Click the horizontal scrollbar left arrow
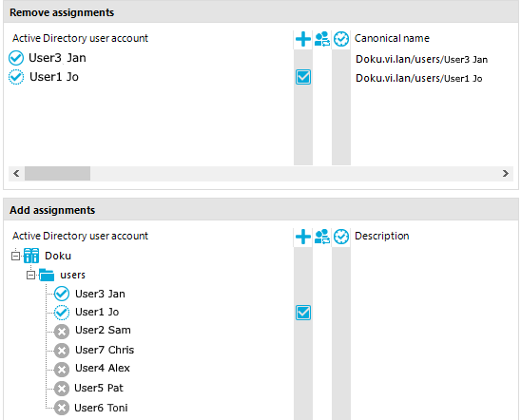521x420 pixels. [16, 173]
